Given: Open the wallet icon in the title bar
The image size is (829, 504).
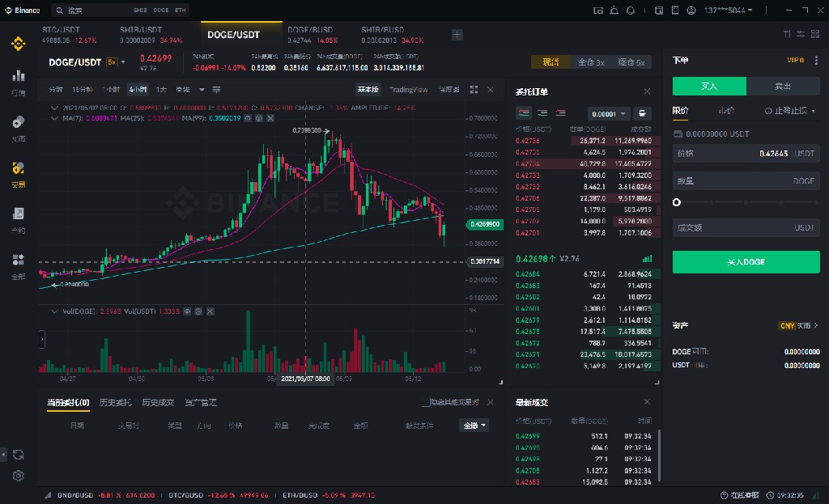Looking at the screenshot, I should tap(659, 10).
